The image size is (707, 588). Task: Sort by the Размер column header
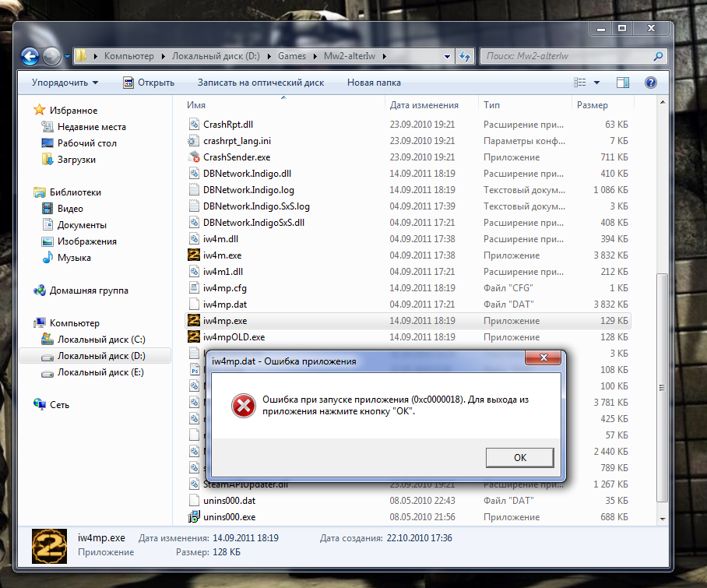click(x=592, y=105)
